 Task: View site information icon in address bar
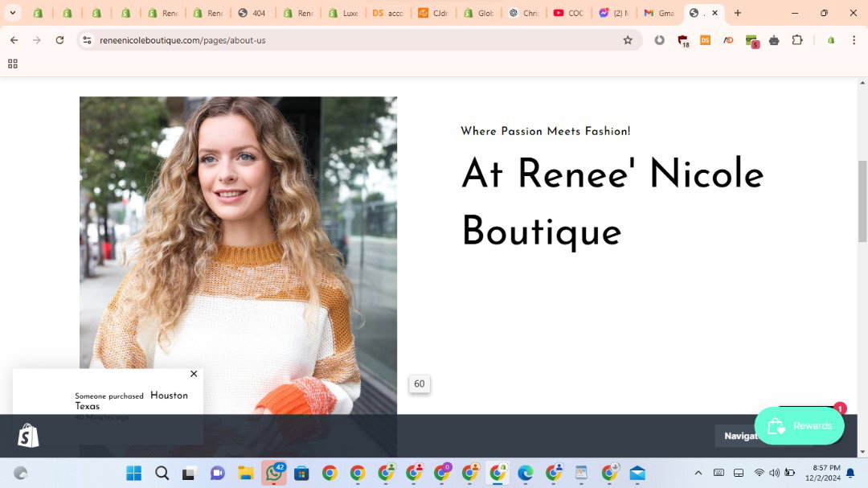(x=87, y=40)
